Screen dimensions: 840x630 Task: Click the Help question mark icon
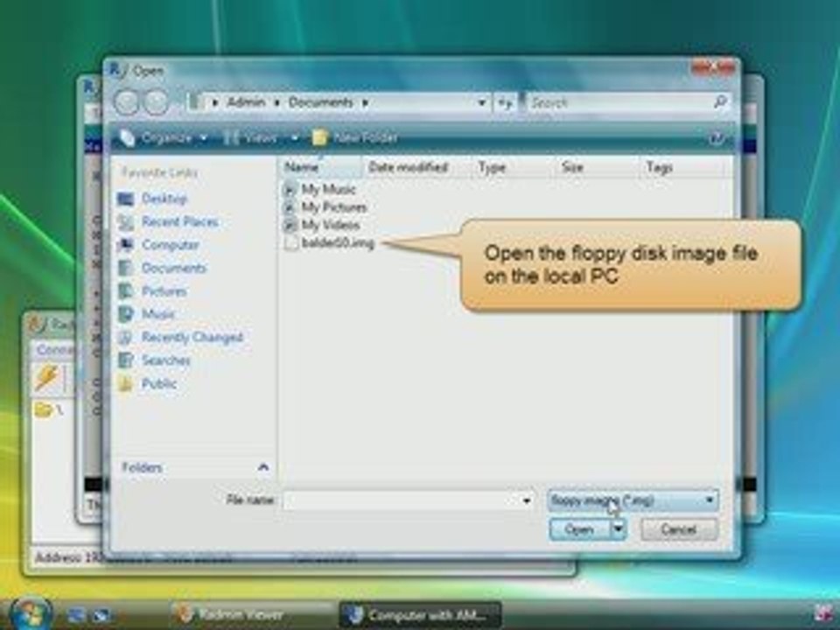[x=717, y=139]
